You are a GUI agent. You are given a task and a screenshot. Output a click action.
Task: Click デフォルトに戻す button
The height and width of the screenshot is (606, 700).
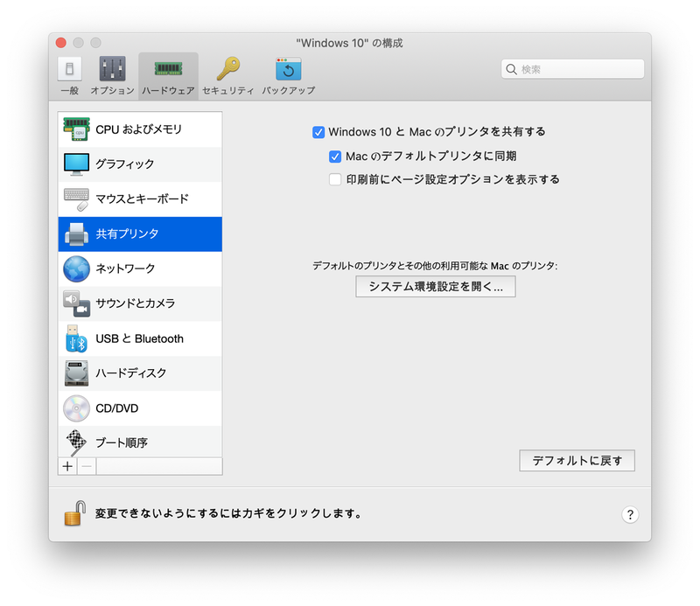tap(577, 461)
